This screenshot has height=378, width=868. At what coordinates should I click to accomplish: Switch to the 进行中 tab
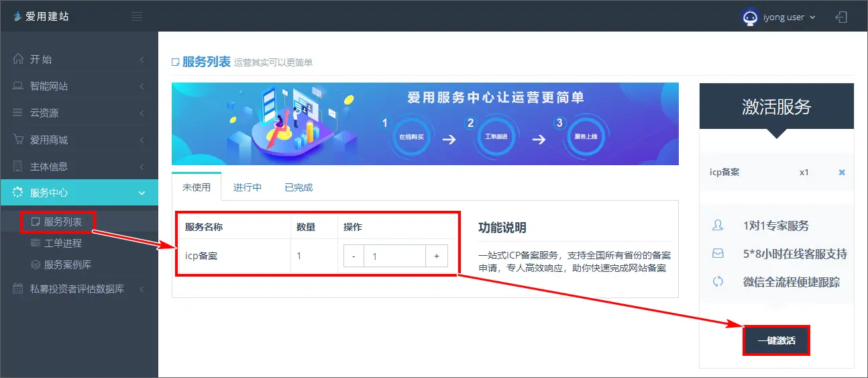[x=248, y=187]
